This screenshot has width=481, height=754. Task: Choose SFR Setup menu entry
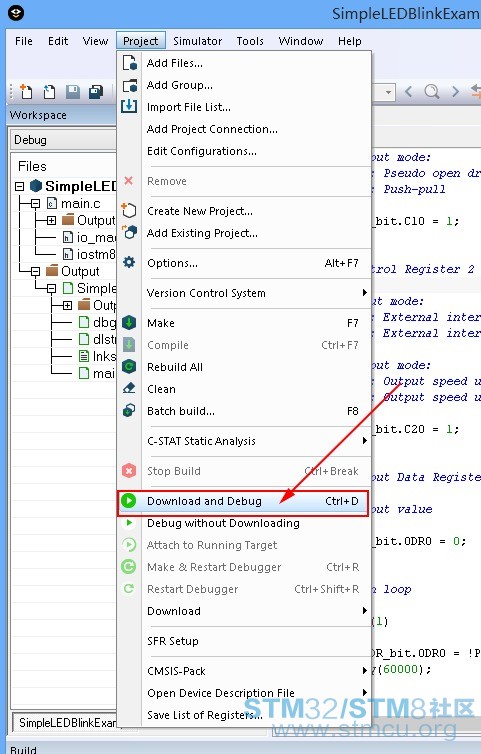(x=244, y=641)
